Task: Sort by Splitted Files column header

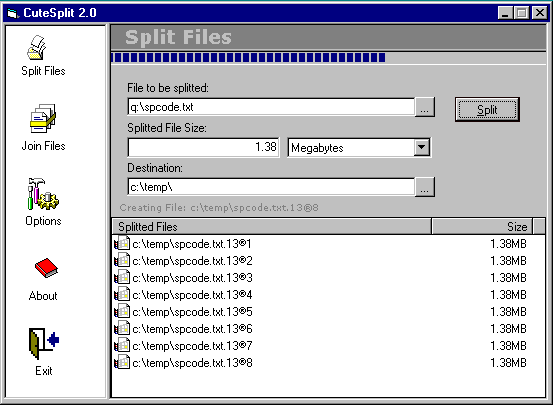Action: (271, 226)
